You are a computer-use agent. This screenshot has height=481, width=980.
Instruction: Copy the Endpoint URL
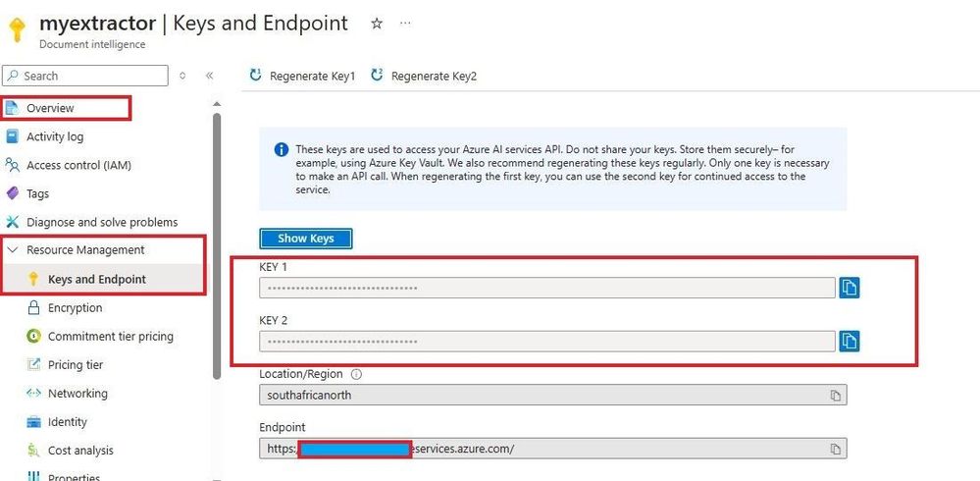(835, 449)
